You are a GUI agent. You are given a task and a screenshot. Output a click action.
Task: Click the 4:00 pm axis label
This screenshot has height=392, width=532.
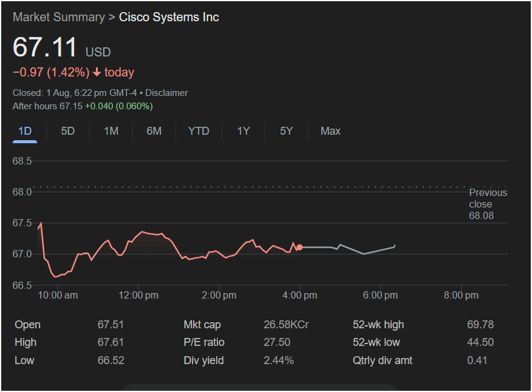[x=299, y=296]
